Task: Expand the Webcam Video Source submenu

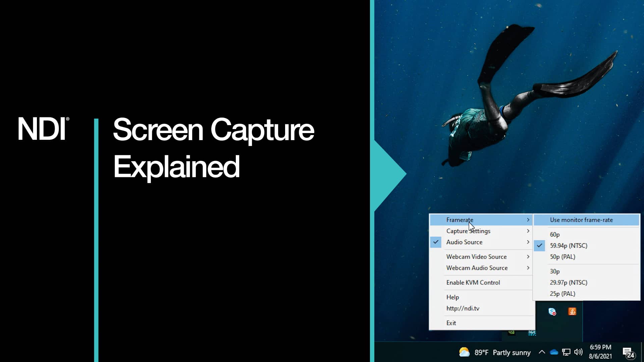Action: coord(476,256)
